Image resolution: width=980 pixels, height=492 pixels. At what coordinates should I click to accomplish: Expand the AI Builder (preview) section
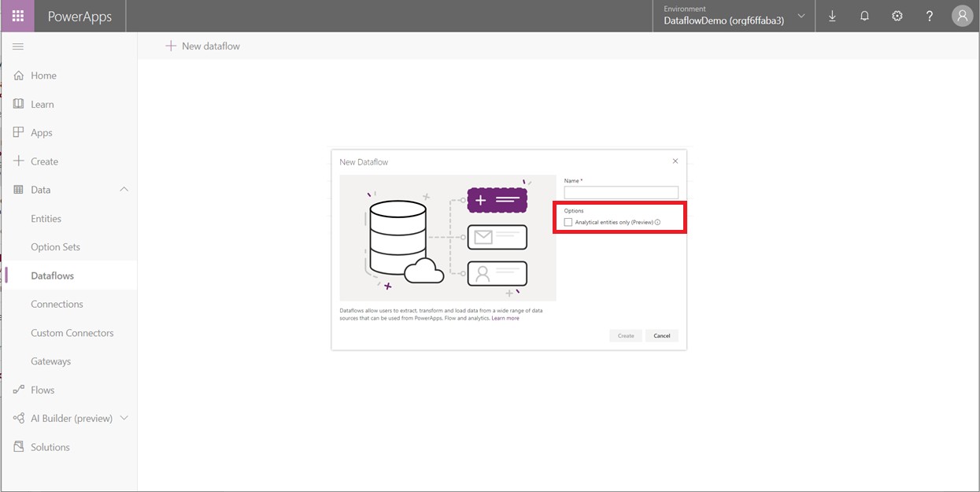pyautogui.click(x=124, y=417)
